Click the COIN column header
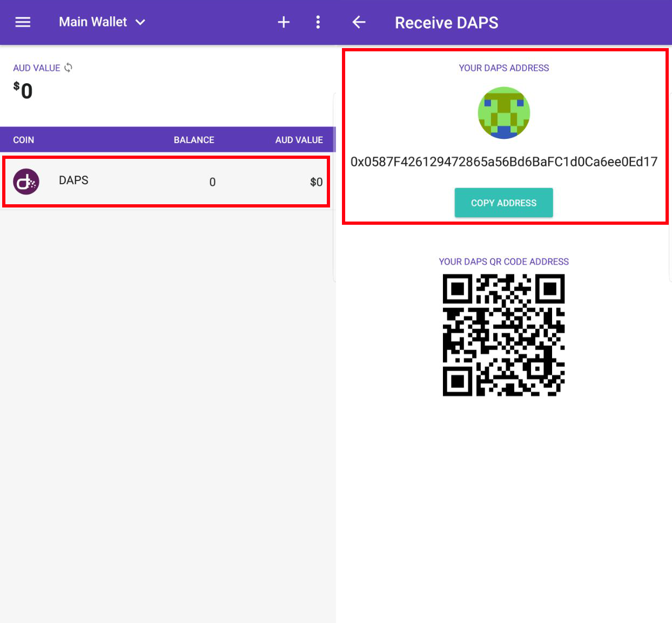672x623 pixels. coord(24,140)
